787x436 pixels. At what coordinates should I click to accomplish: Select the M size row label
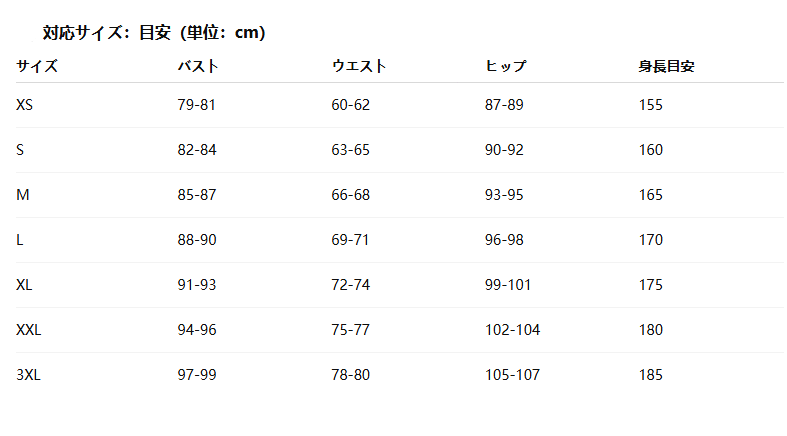point(23,195)
